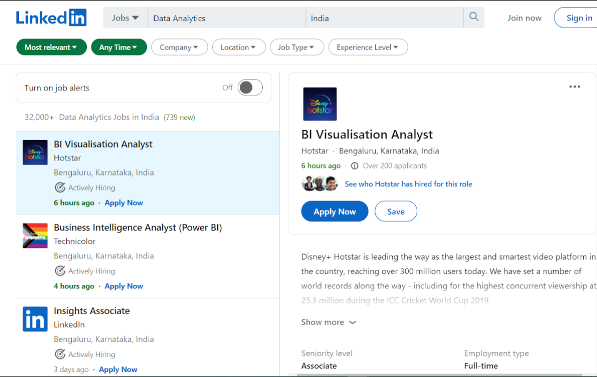Screen dimensions: 597x377
Task: Click Apply Now on 6 hours ago listing
Action: coord(124,203)
